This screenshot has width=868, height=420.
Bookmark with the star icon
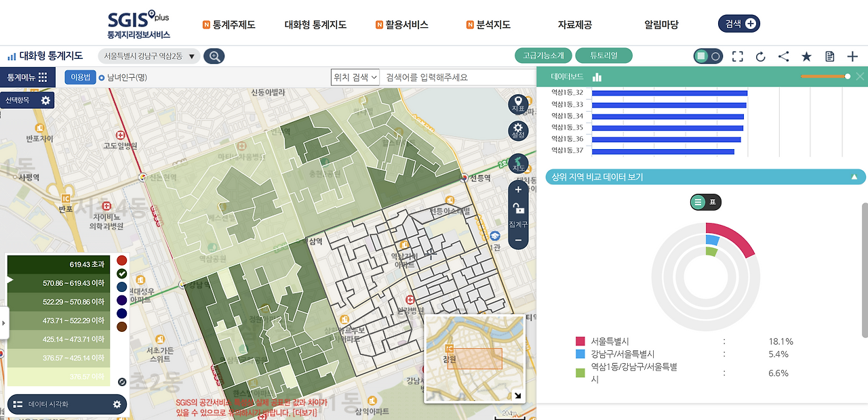tap(806, 56)
